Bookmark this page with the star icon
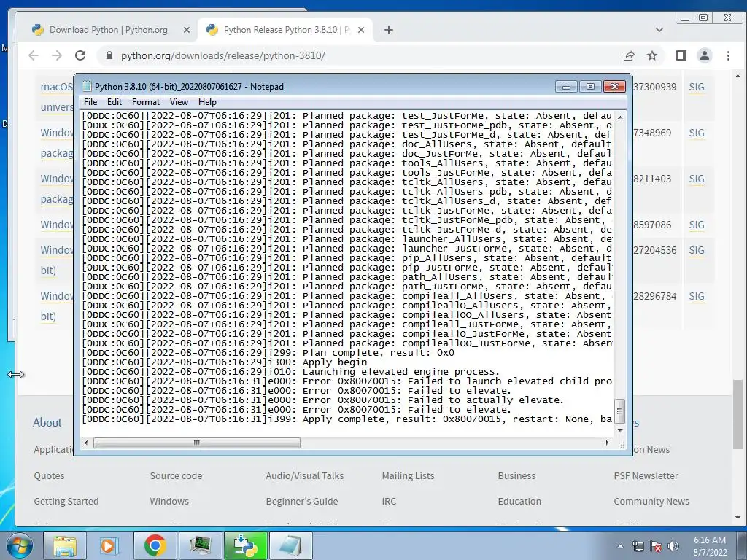The height and width of the screenshot is (560, 747). tap(652, 55)
